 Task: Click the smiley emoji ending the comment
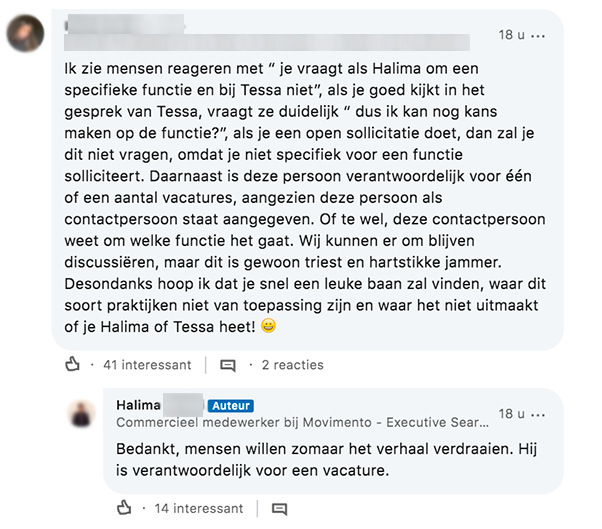(268, 326)
